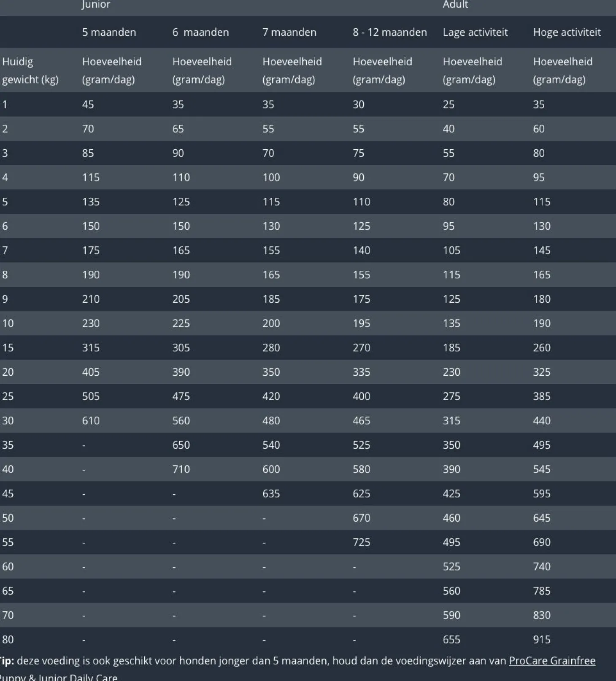The image size is (616, 681).
Task: Click the 65 kg weight row label
Action: click(8, 591)
